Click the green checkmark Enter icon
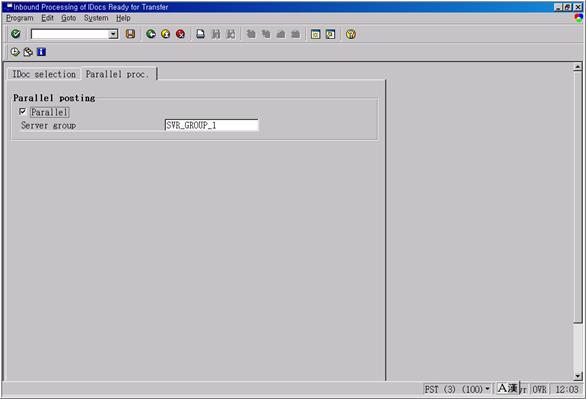Image resolution: width=586 pixels, height=399 pixels. tap(16, 34)
